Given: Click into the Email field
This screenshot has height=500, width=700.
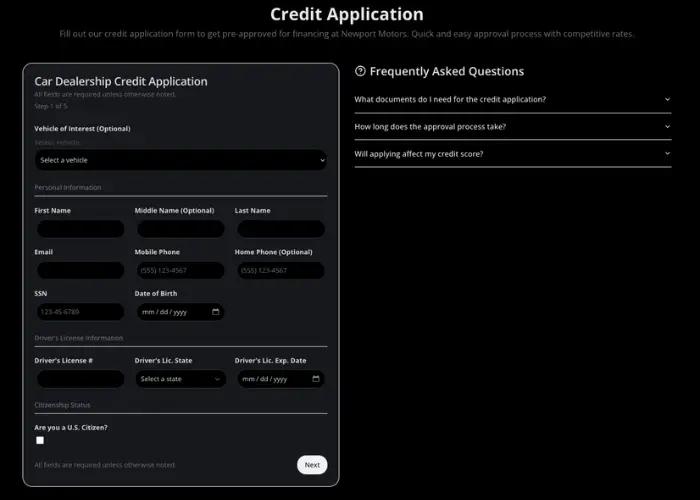Looking at the screenshot, I should [x=80, y=270].
